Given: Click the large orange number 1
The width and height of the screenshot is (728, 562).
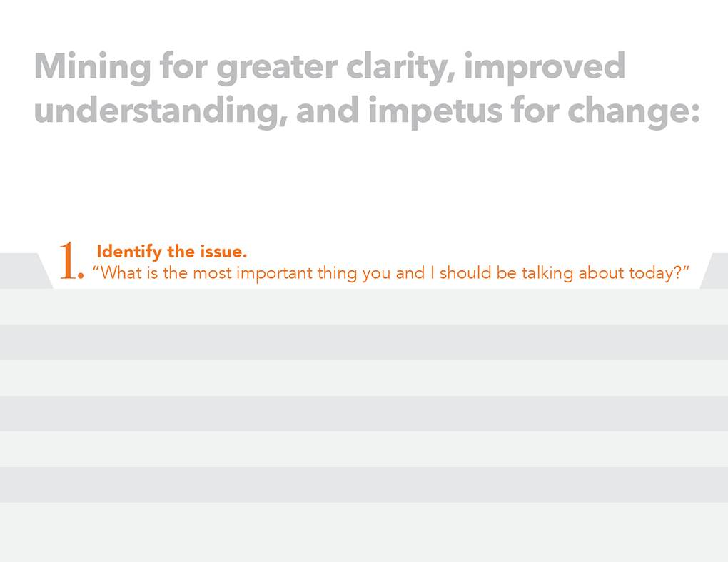Looking at the screenshot, I should (x=69, y=260).
